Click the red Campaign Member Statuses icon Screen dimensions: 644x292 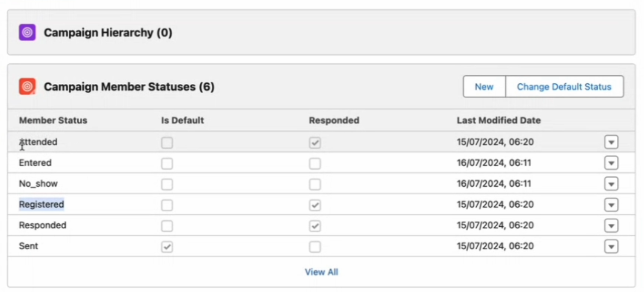(27, 86)
